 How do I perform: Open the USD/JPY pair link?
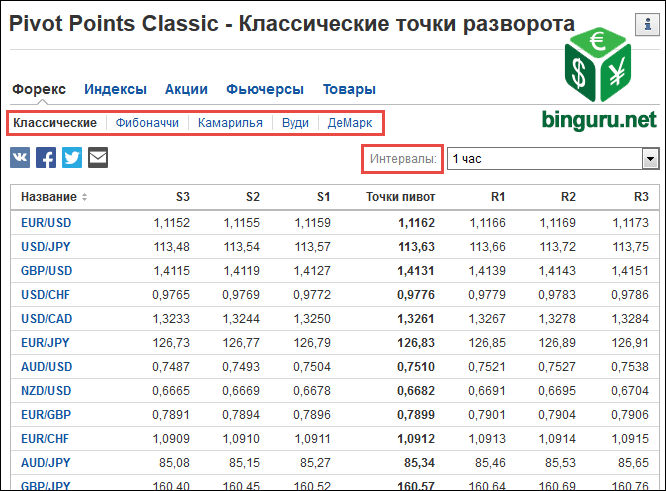click(45, 247)
